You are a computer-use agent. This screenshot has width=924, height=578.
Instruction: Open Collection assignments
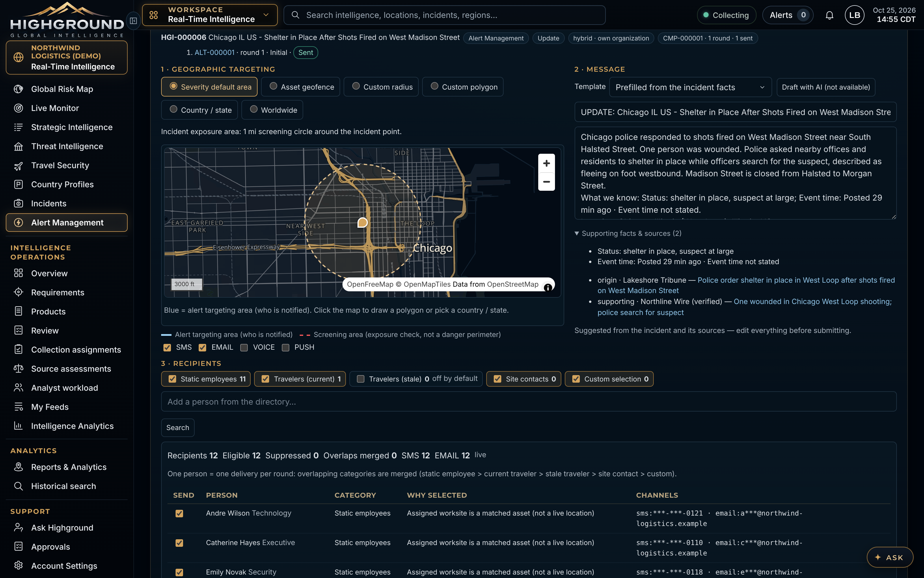[x=67, y=350]
